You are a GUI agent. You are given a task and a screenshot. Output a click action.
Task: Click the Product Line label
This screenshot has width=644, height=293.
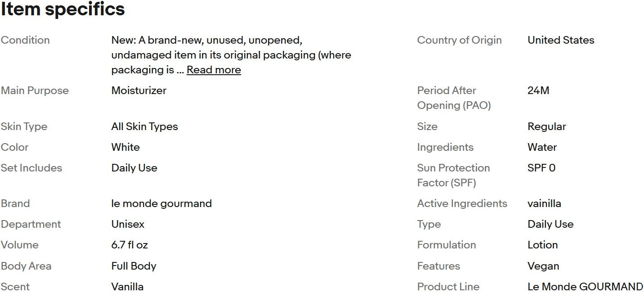pos(448,287)
